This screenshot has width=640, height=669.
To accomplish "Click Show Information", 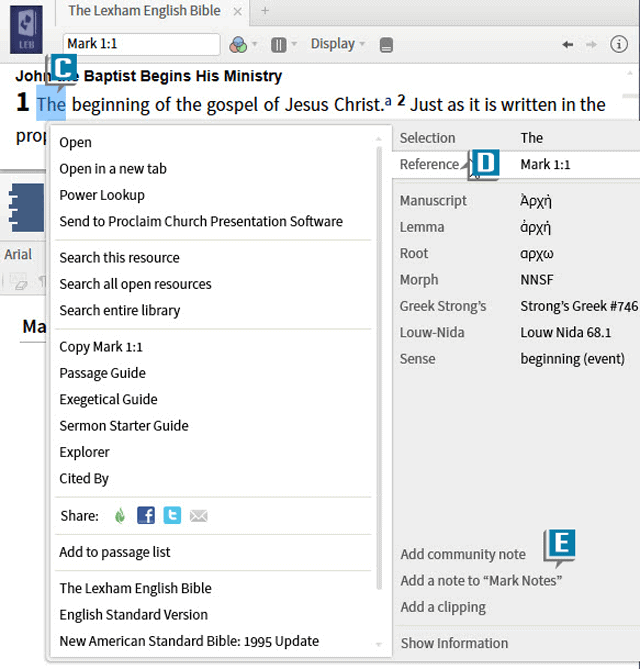I will point(454,643).
